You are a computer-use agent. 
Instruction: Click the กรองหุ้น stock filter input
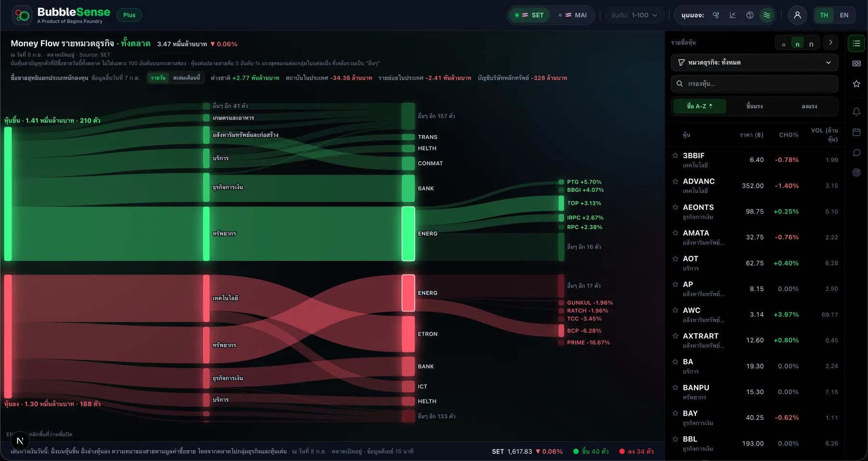754,84
